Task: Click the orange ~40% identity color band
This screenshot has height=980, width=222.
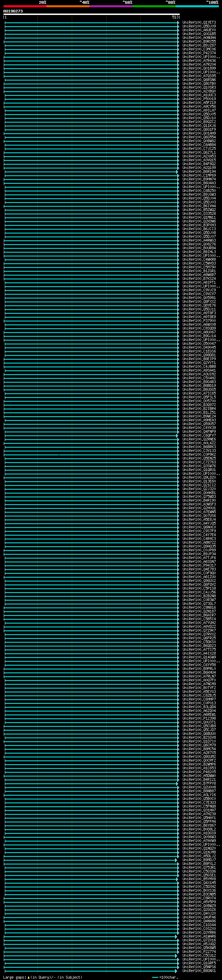Action: coord(68,6)
